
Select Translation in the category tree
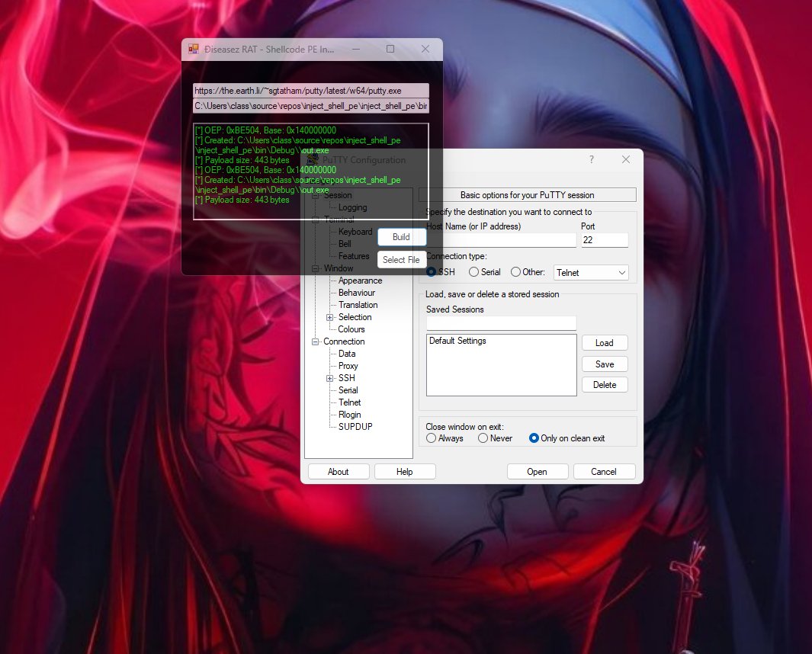[358, 305]
